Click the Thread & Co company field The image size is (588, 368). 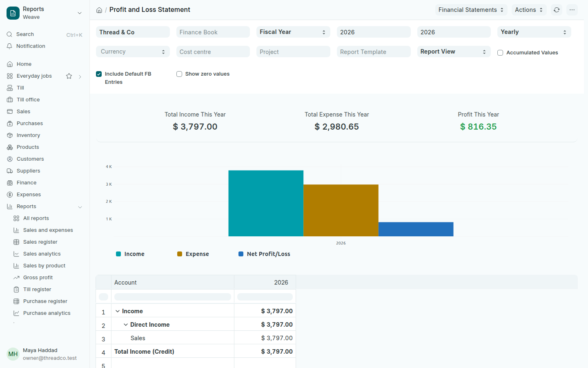pos(133,32)
